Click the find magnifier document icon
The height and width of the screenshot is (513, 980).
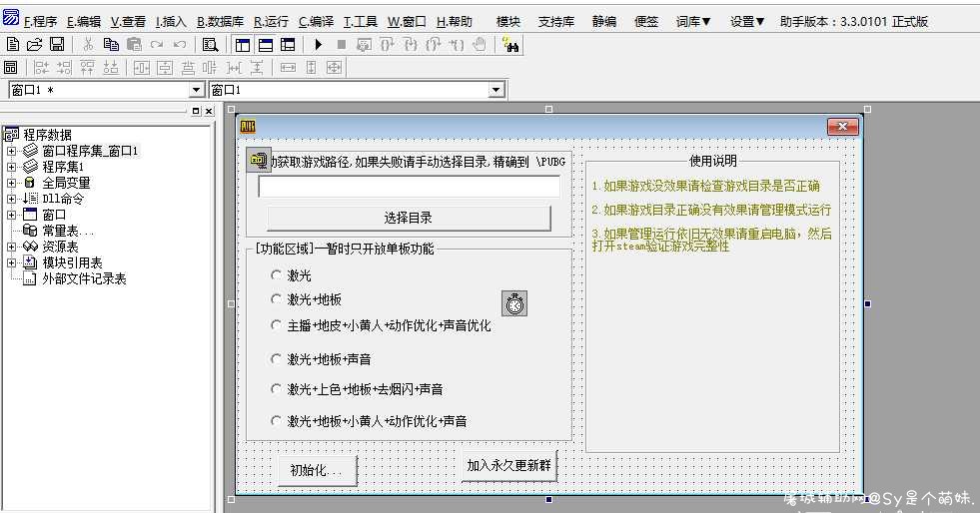tap(211, 44)
